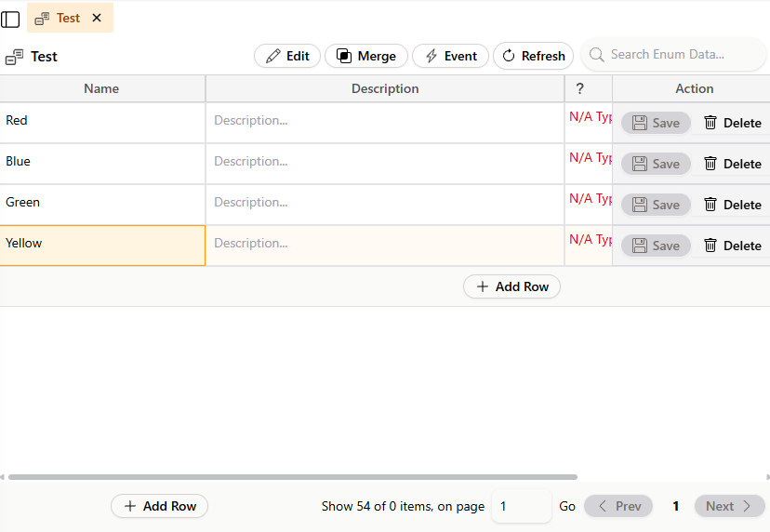Select the Test tab
Viewport: 770px width, 532px height.
(70, 19)
